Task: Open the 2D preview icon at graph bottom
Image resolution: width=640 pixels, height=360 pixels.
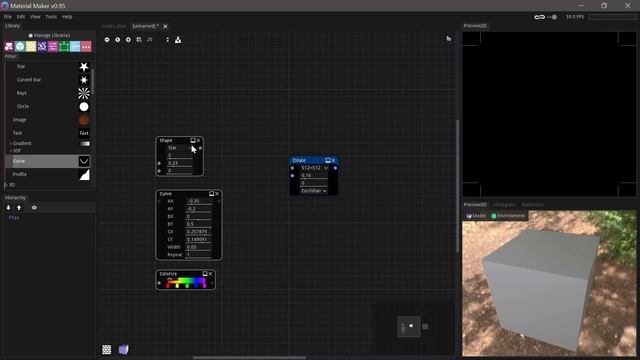Action: coord(107,349)
